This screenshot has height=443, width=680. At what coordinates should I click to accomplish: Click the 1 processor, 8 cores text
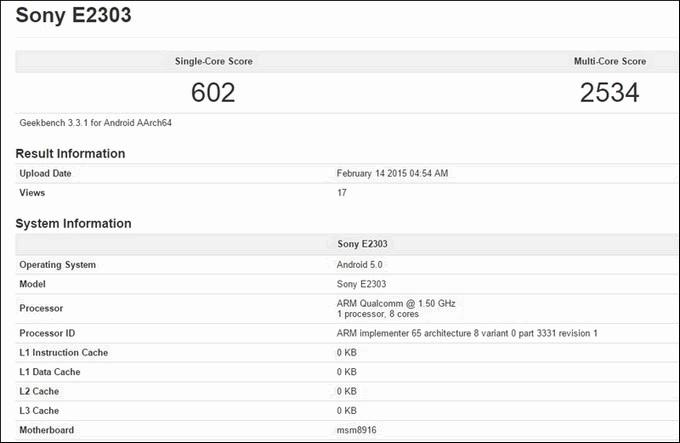[x=378, y=314]
